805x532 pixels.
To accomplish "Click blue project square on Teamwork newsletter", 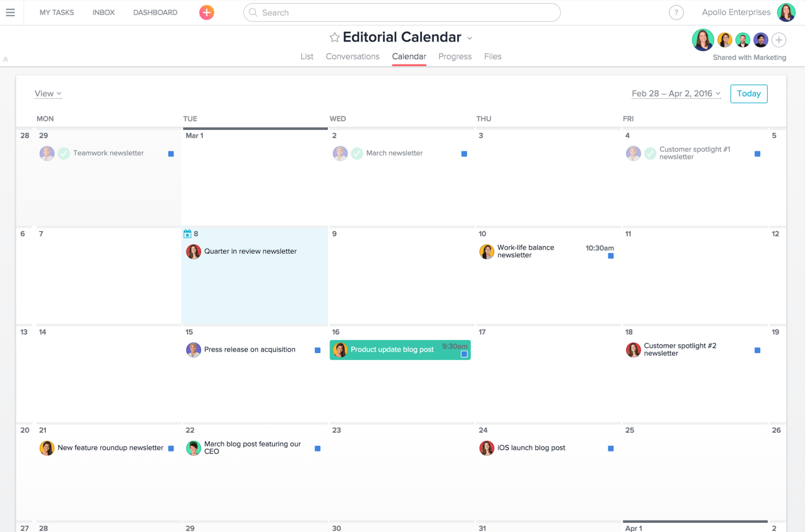I will click(x=171, y=154).
